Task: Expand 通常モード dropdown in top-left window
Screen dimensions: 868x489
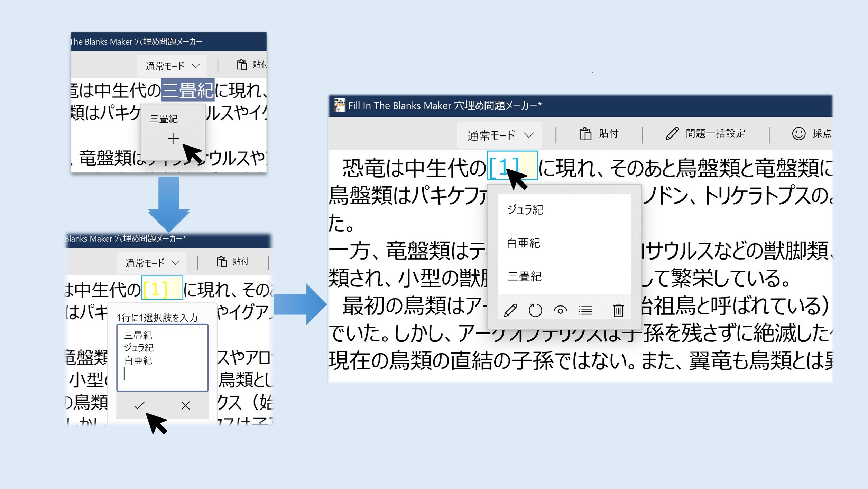Action: [172, 66]
